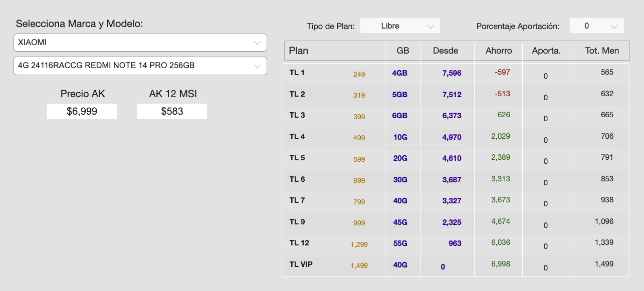The width and height of the screenshot is (644, 291).
Task: Sort by the Desde column header
Action: [x=447, y=51]
